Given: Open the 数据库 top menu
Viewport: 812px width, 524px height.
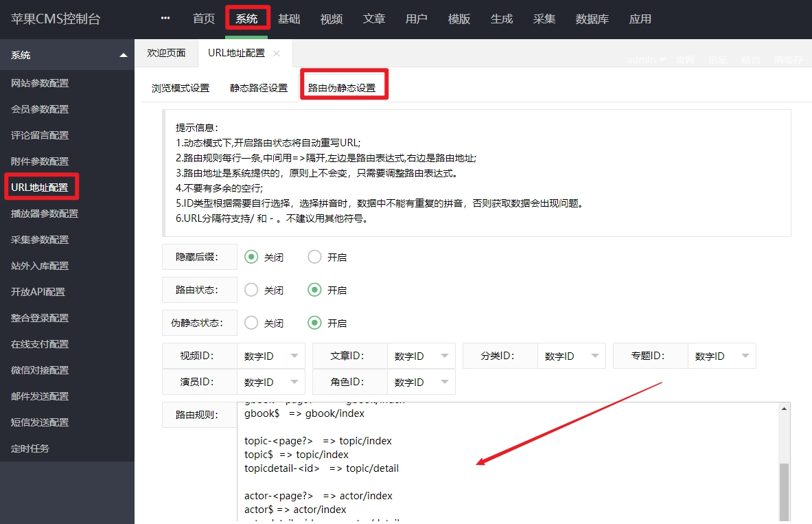Looking at the screenshot, I should point(592,19).
